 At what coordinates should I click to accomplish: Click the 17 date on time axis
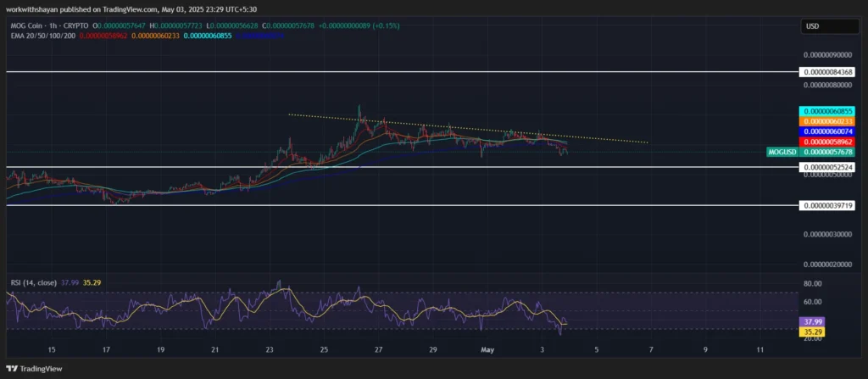click(x=106, y=349)
